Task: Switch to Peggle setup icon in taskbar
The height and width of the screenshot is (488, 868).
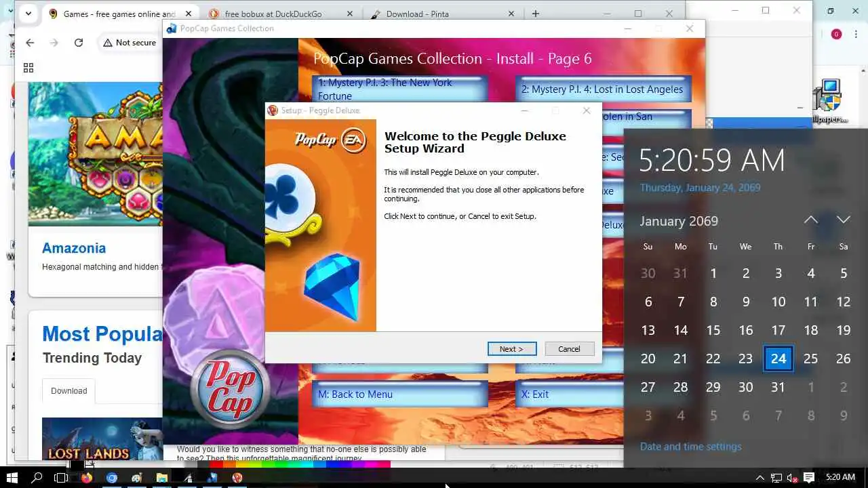Action: (237, 478)
